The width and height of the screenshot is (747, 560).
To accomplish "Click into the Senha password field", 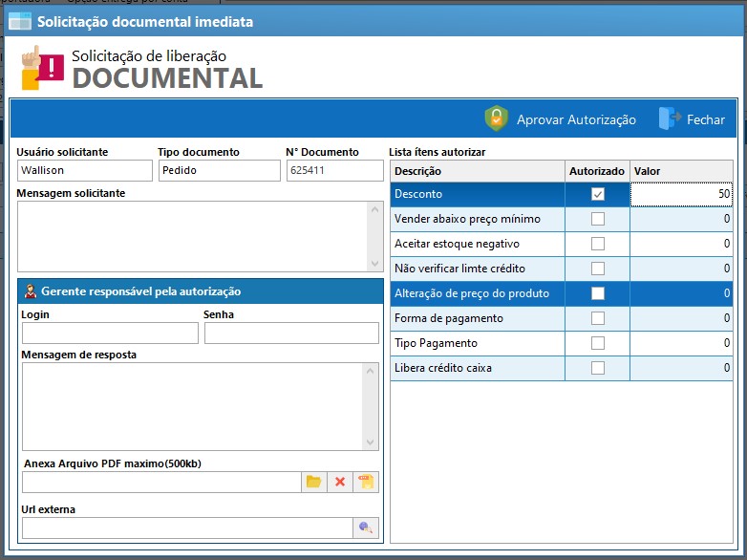I will 291,333.
